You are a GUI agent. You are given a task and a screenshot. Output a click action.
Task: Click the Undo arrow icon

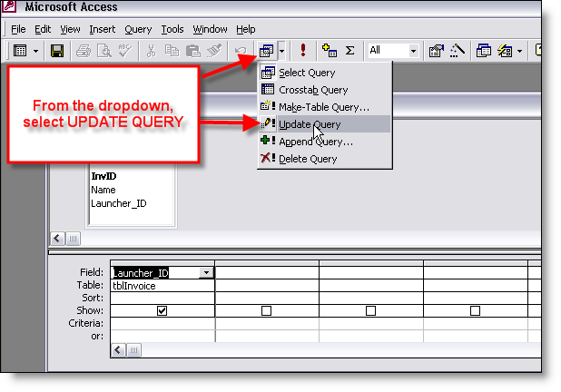tap(240, 51)
